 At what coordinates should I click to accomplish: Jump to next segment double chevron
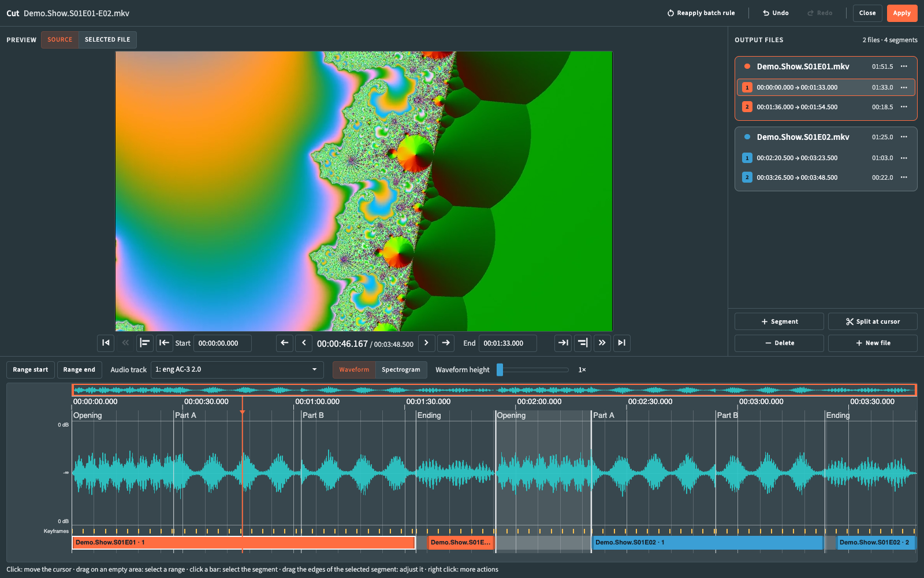pyautogui.click(x=602, y=343)
